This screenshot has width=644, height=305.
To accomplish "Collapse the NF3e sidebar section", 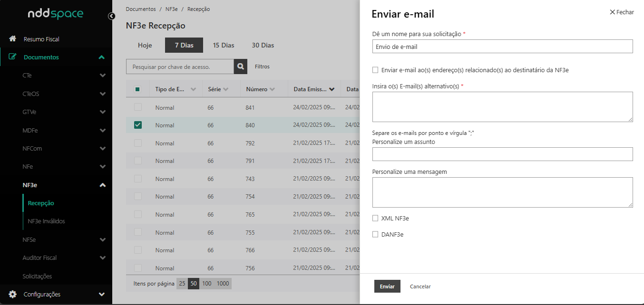I will (x=102, y=185).
